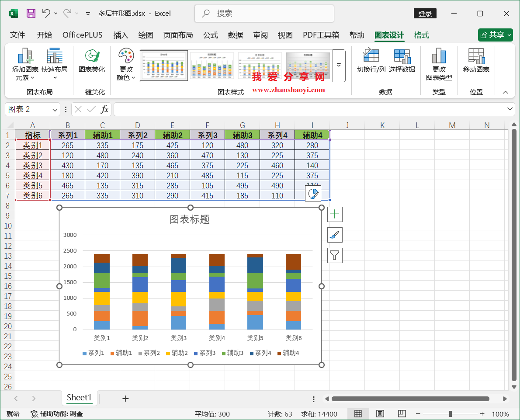Select the first chart style thumbnail

point(164,66)
